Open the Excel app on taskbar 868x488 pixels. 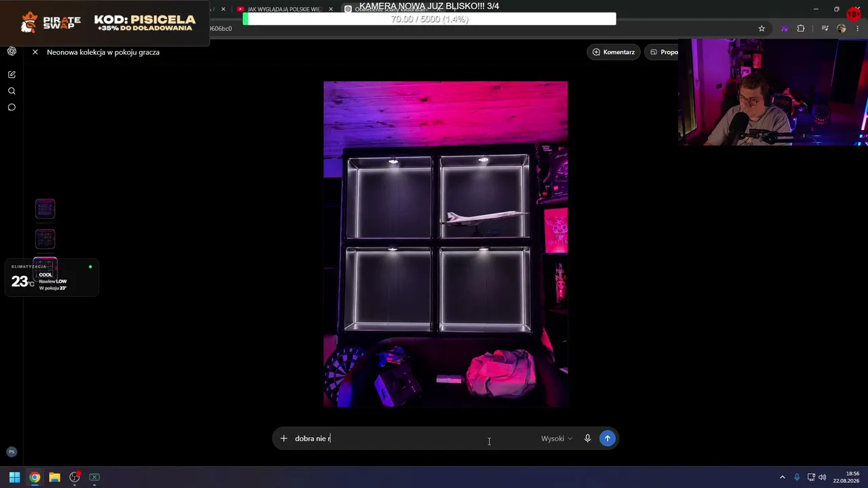pyautogui.click(x=94, y=477)
